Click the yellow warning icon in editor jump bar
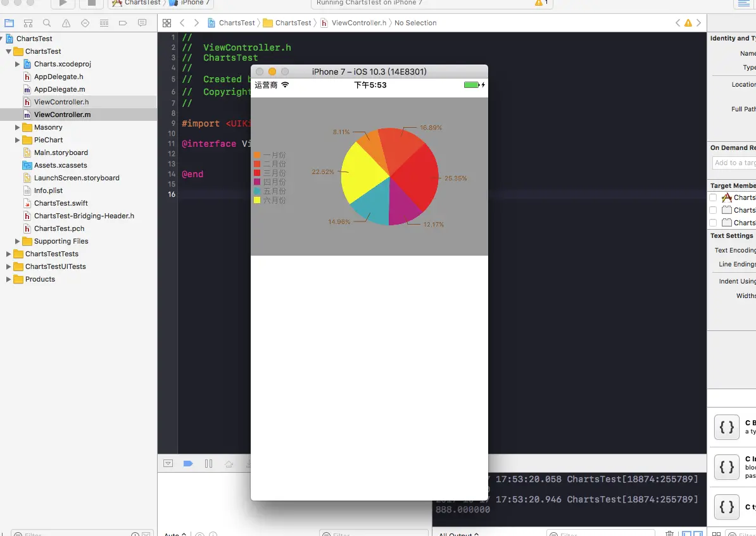756x536 pixels. (688, 23)
